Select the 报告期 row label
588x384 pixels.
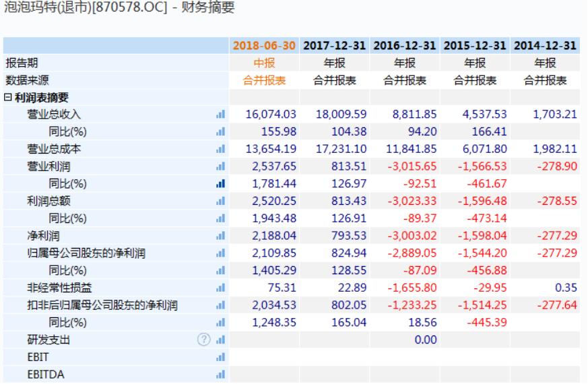[22, 63]
